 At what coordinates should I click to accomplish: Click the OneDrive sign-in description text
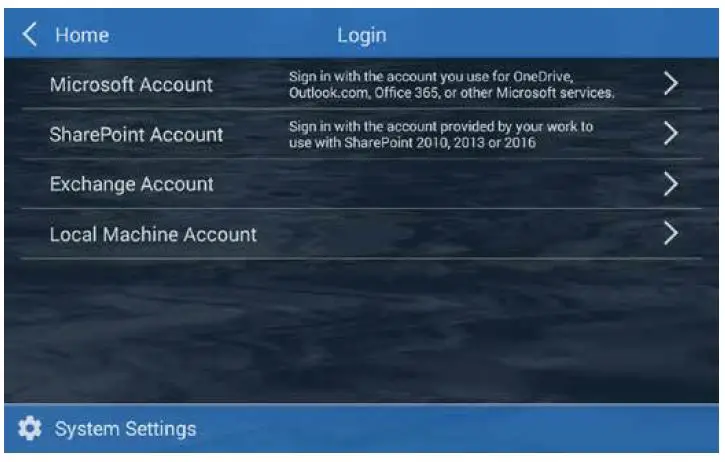click(452, 85)
